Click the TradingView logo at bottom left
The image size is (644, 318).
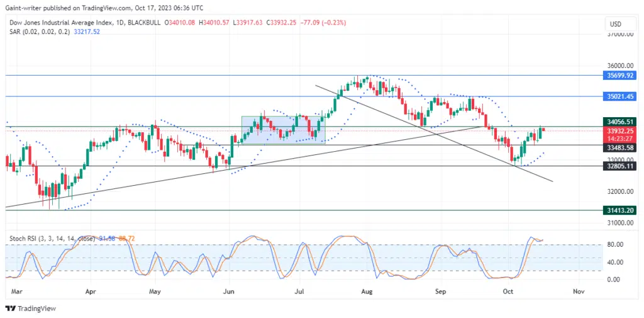pos(31,309)
